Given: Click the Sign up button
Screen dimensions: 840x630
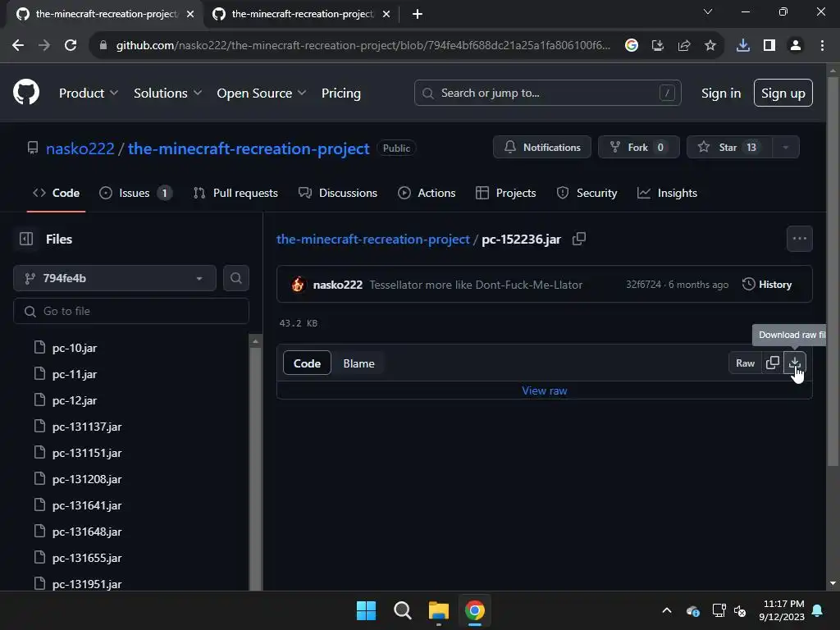Looking at the screenshot, I should click(x=783, y=94).
